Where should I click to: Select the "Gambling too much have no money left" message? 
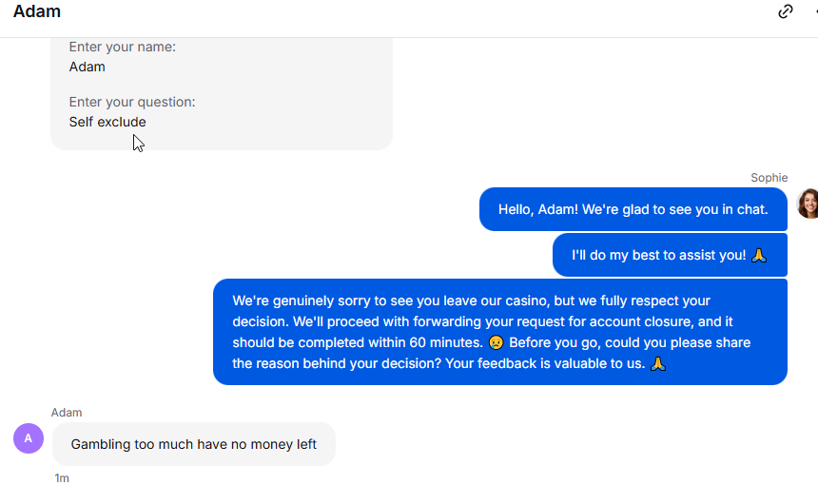click(193, 444)
